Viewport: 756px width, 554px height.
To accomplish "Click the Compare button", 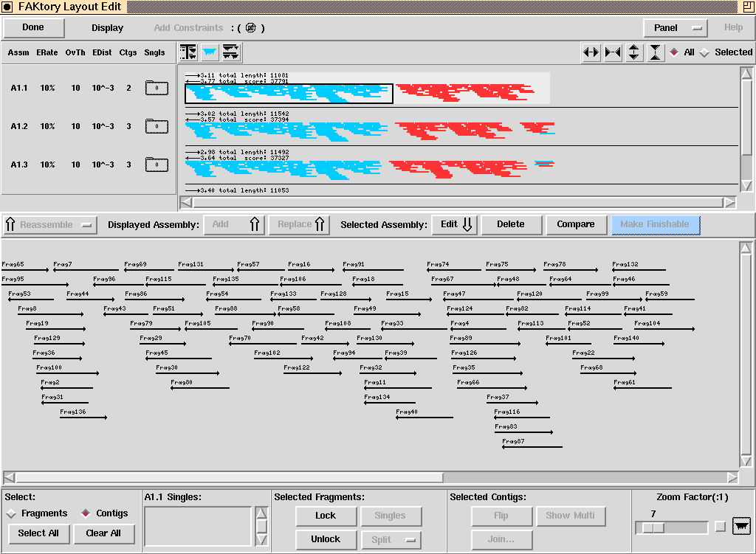I will click(x=575, y=224).
